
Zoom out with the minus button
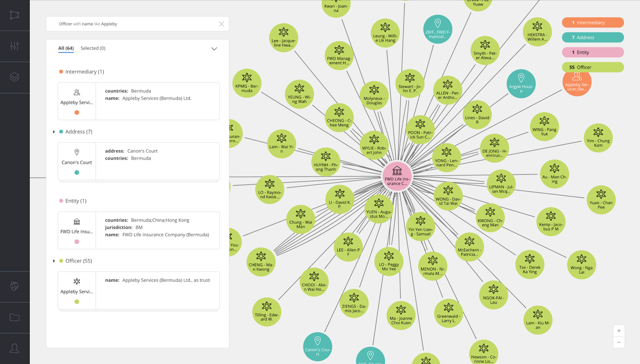pyautogui.click(x=619, y=342)
